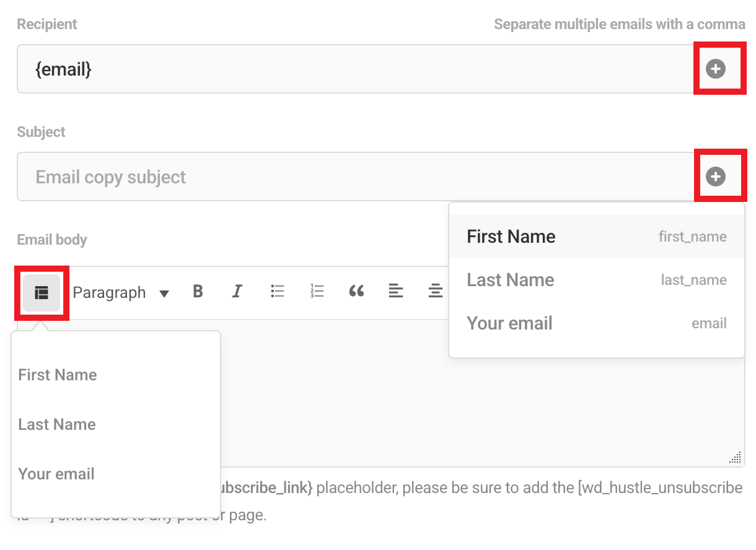The image size is (756, 550).
Task: Align text center in editor
Action: coord(435,291)
